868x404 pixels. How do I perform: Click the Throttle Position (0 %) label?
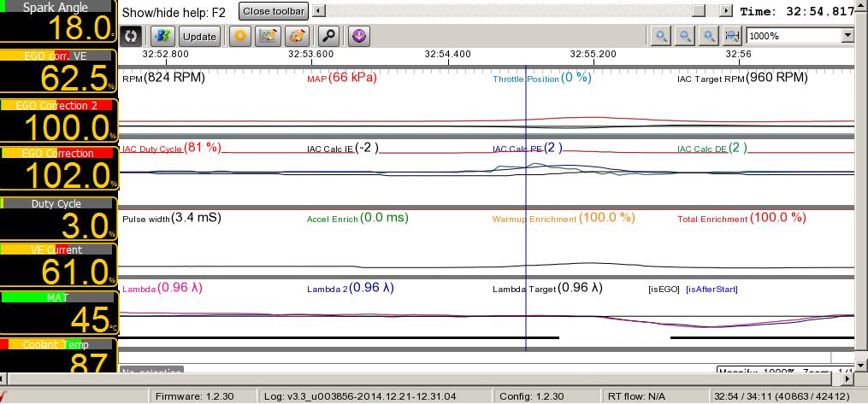(x=542, y=78)
